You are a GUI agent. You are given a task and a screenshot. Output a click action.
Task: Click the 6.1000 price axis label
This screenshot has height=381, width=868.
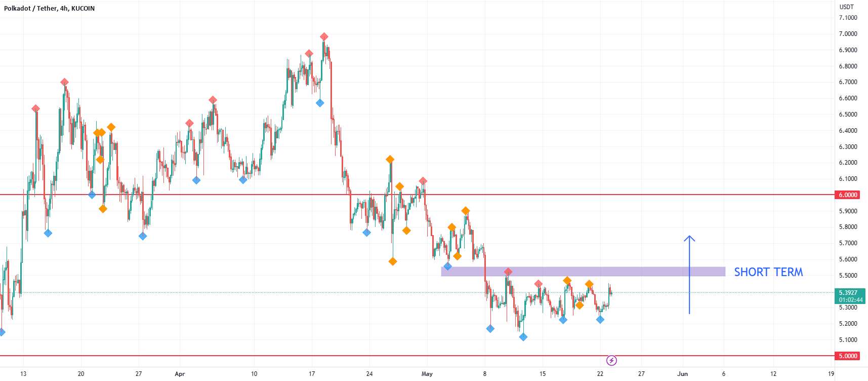pyautogui.click(x=848, y=179)
